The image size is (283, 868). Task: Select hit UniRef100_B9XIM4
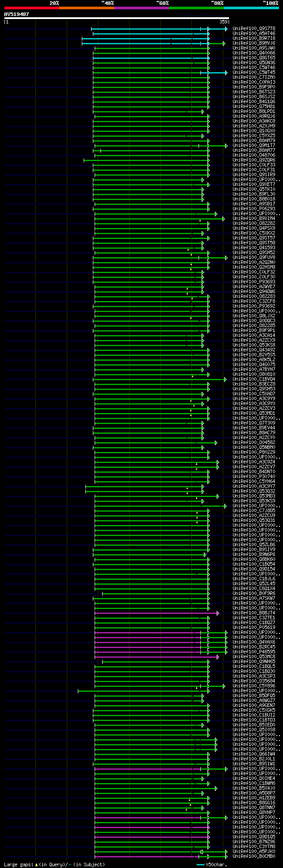click(254, 219)
